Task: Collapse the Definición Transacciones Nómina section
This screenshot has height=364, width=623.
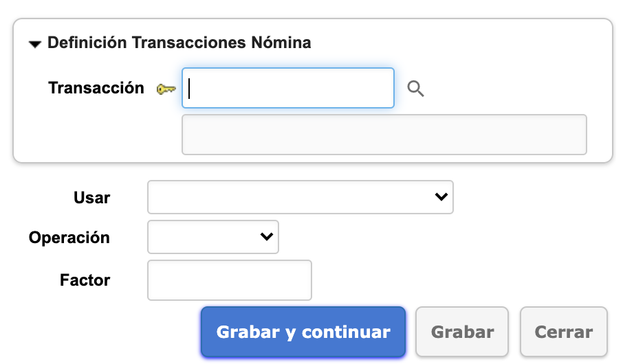Action: click(x=35, y=44)
